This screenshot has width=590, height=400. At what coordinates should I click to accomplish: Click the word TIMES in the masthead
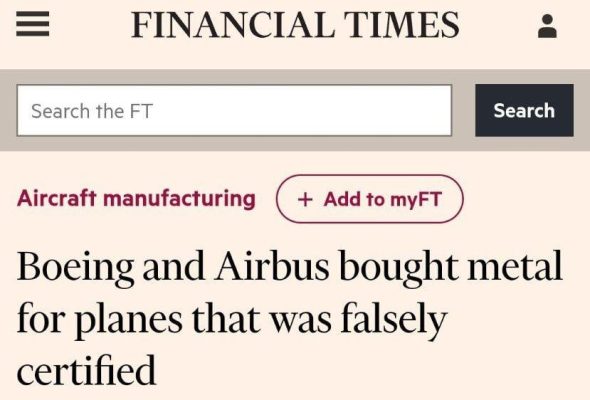click(401, 25)
